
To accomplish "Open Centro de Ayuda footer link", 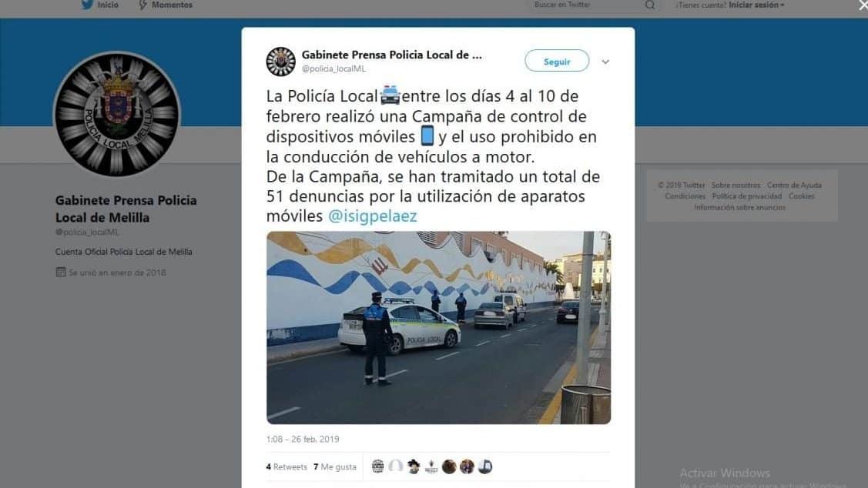I will [x=794, y=186].
